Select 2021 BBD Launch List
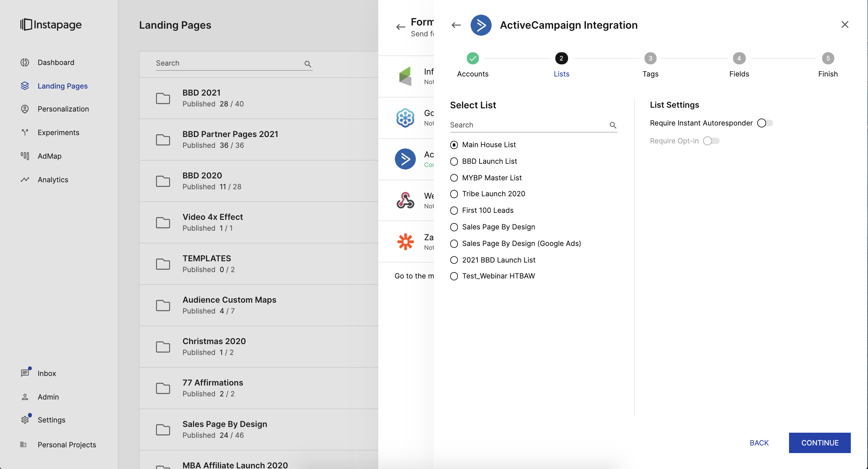This screenshot has width=868, height=469. [x=454, y=260]
